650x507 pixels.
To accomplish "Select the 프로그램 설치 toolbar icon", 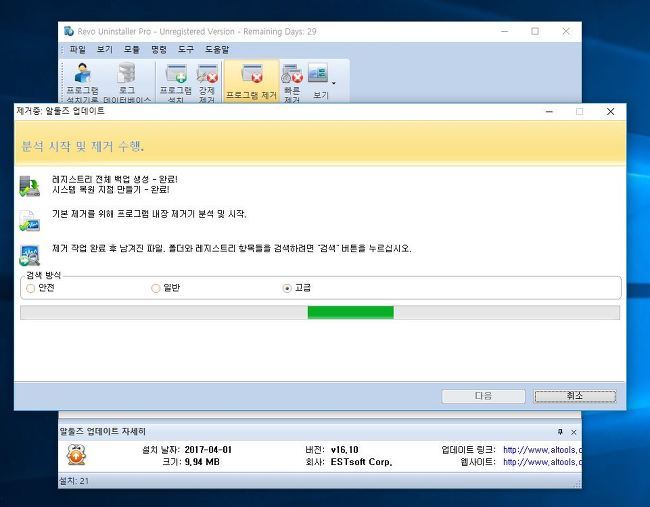I will 175,82.
